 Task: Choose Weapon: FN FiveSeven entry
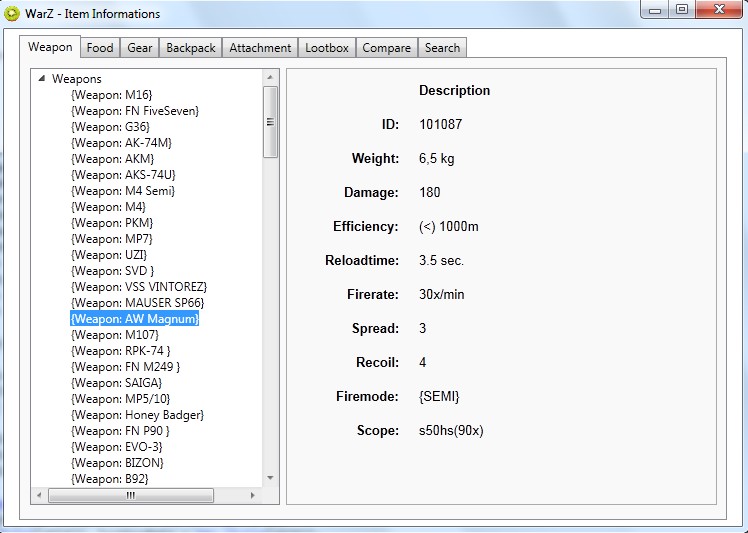(x=135, y=111)
